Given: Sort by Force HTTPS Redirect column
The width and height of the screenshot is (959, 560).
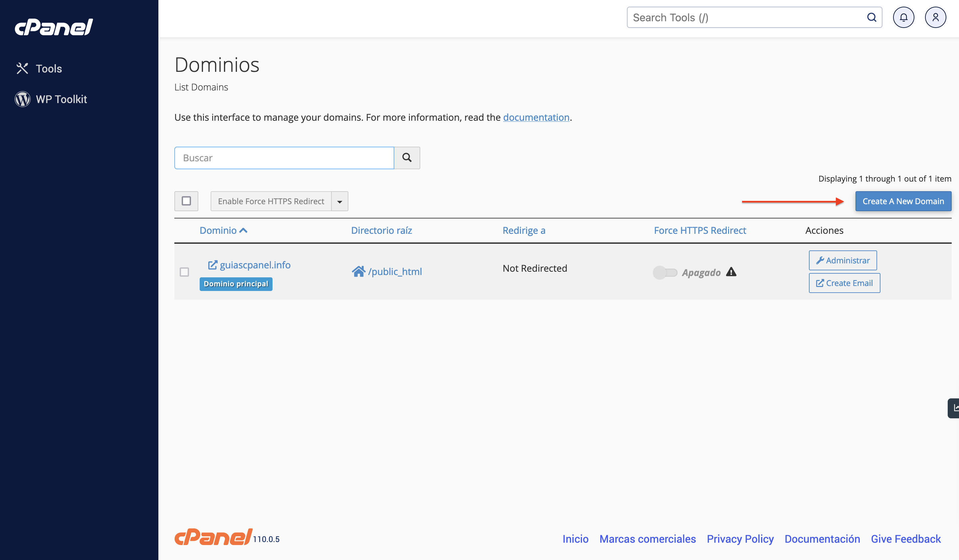Looking at the screenshot, I should pos(700,230).
